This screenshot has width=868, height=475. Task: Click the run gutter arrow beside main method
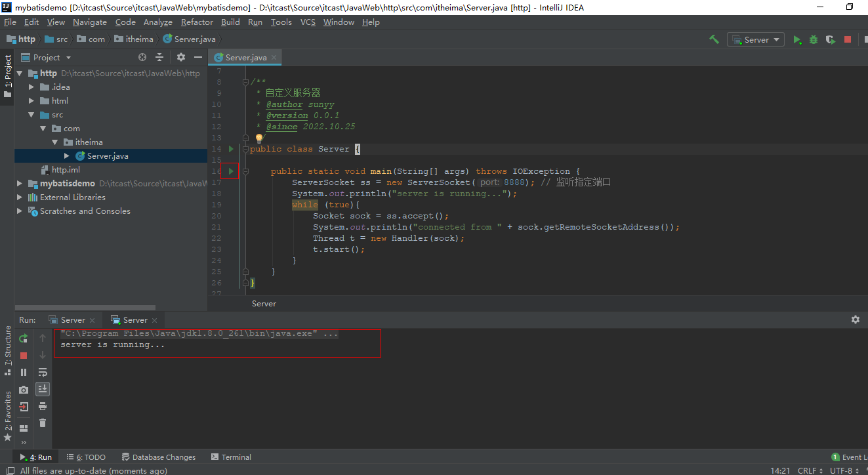(231, 171)
